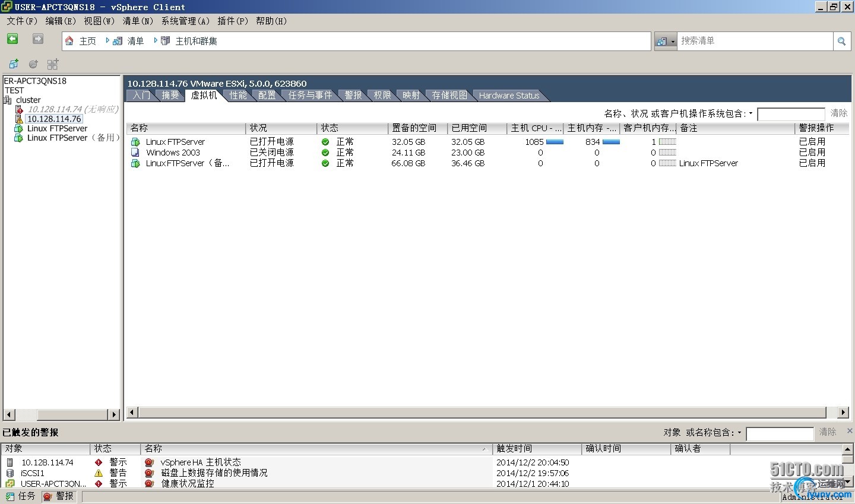The width and height of the screenshot is (855, 504).
Task: Click the second greyed toolbar icon
Action: pyautogui.click(x=33, y=64)
